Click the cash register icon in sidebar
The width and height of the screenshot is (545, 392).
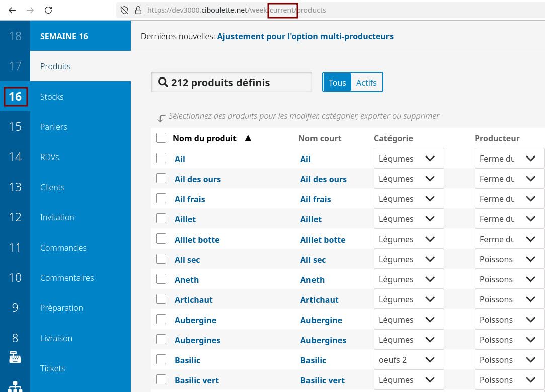15,357
